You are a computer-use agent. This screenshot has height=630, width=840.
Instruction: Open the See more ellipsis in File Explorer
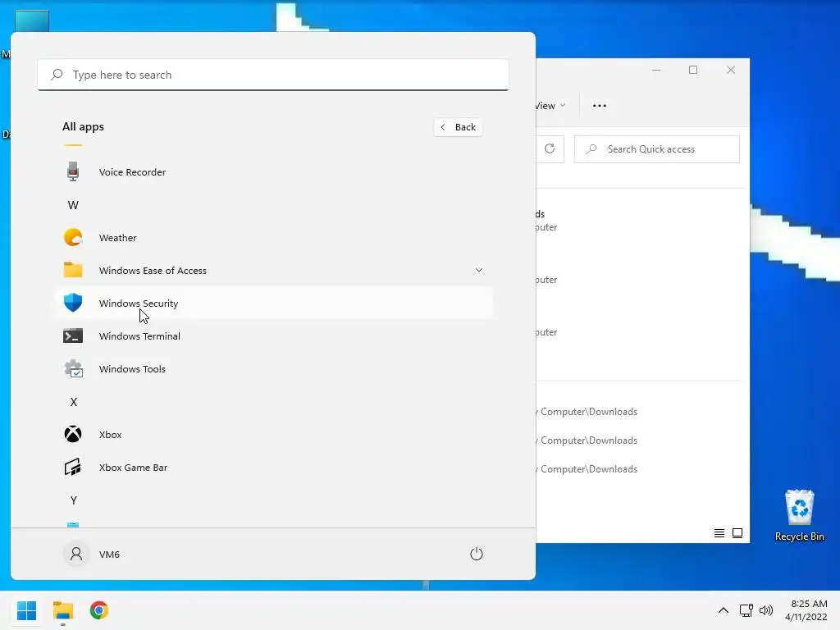click(600, 106)
